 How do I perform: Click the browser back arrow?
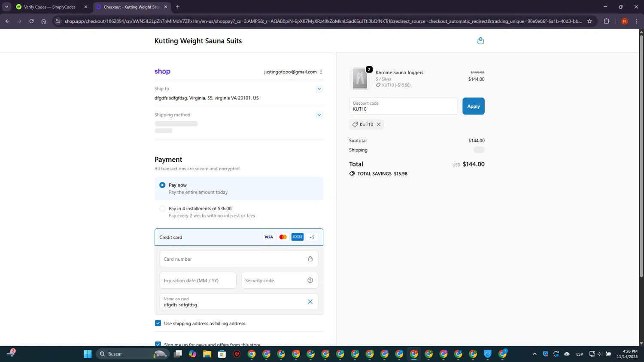point(7,21)
